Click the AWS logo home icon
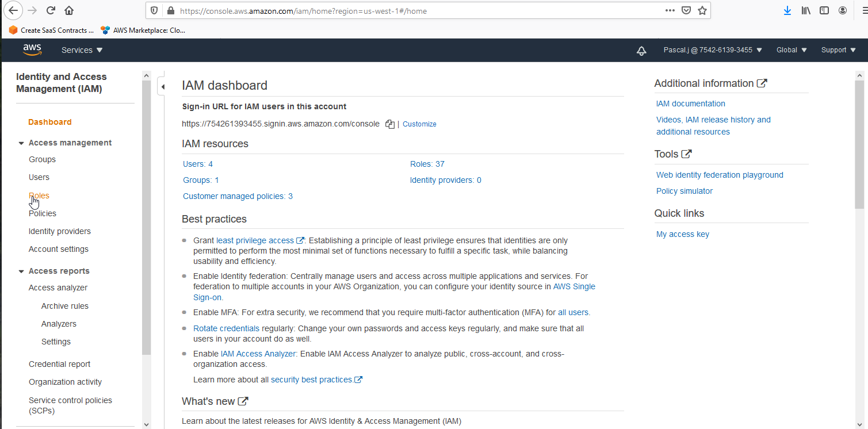Viewport: 868px width, 429px height. (32, 50)
